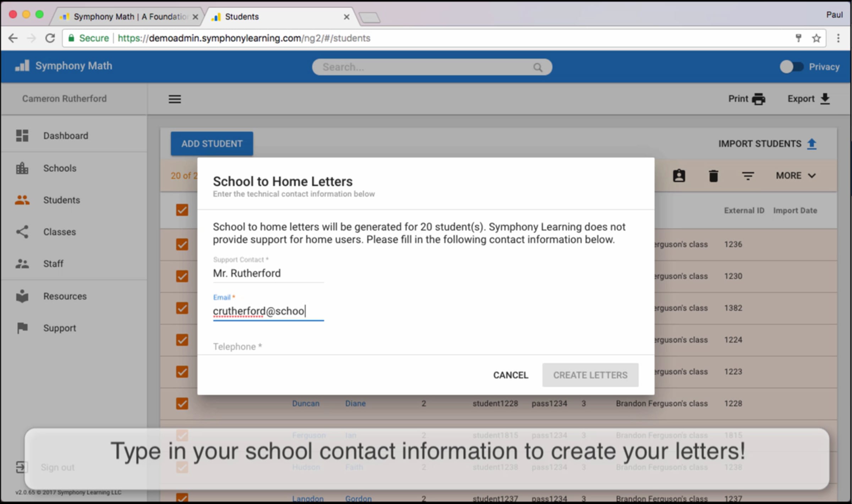Click the Import Date column header
This screenshot has width=852, height=504.
point(795,211)
